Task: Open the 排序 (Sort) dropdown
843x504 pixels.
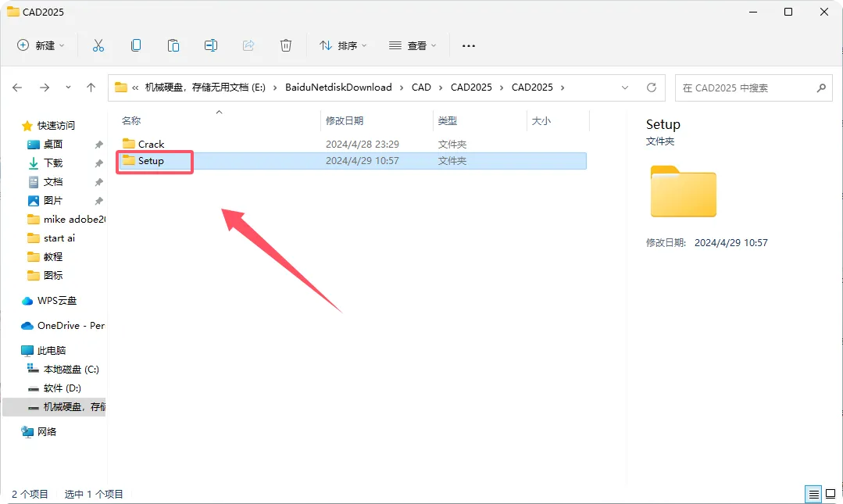Action: 343,46
